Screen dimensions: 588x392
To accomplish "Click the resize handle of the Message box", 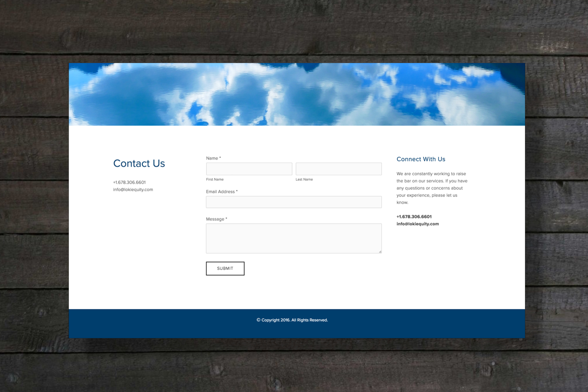I will coord(380,251).
